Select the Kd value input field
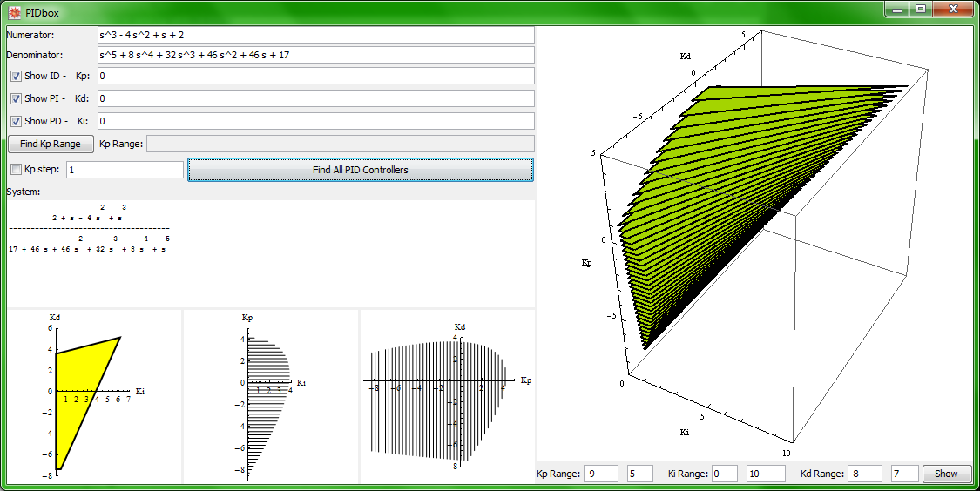980x491 pixels. (x=315, y=98)
